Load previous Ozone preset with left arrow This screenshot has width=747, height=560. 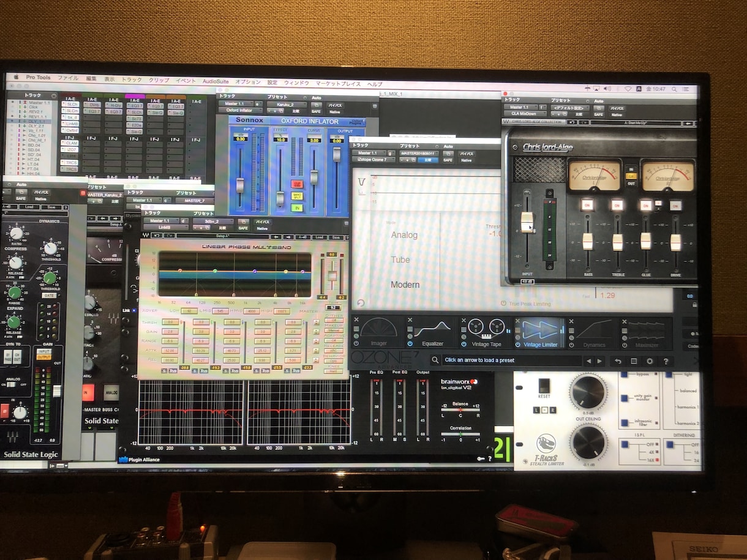tap(589, 361)
